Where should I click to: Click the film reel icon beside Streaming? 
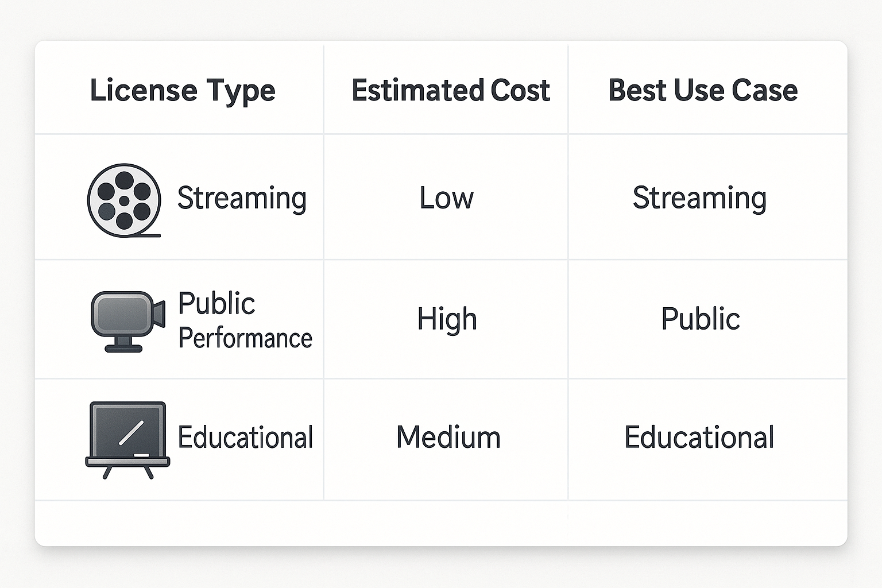click(x=124, y=200)
